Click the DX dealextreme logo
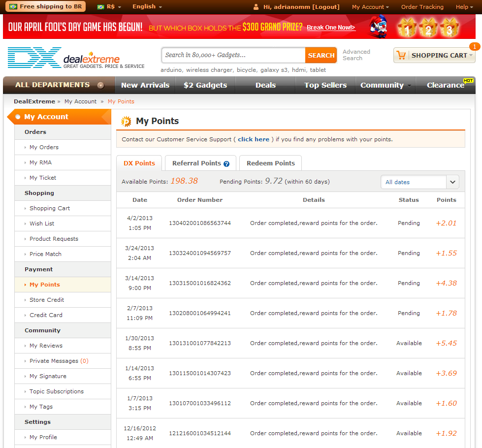 pyautogui.click(x=76, y=58)
